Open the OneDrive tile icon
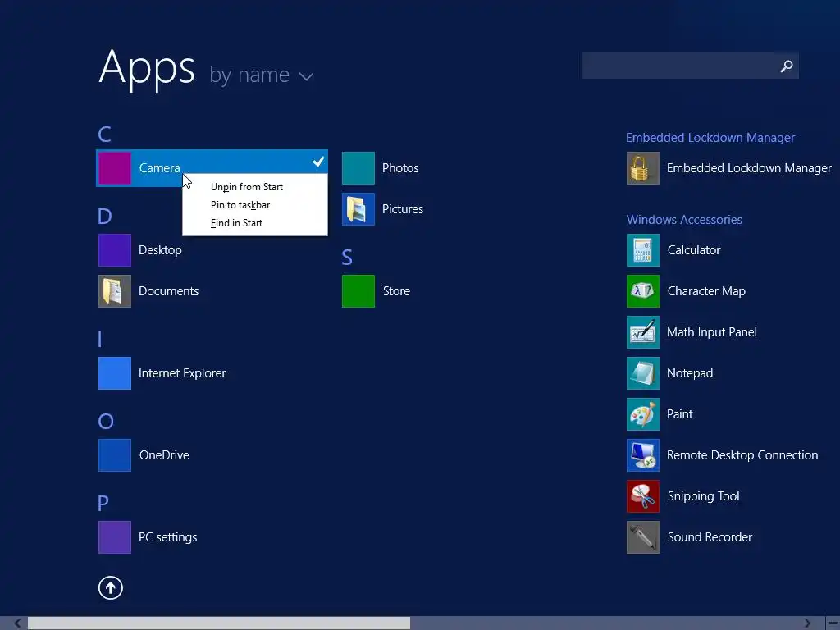The height and width of the screenshot is (630, 840). (115, 454)
